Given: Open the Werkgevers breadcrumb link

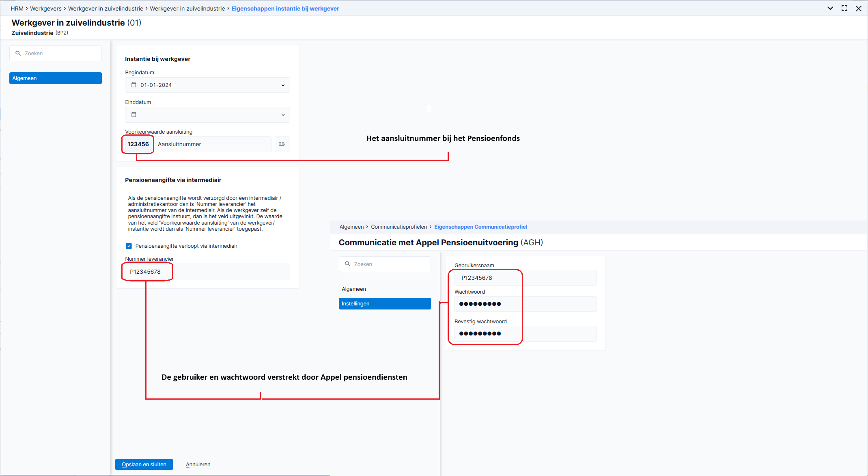Looking at the screenshot, I should pos(46,9).
